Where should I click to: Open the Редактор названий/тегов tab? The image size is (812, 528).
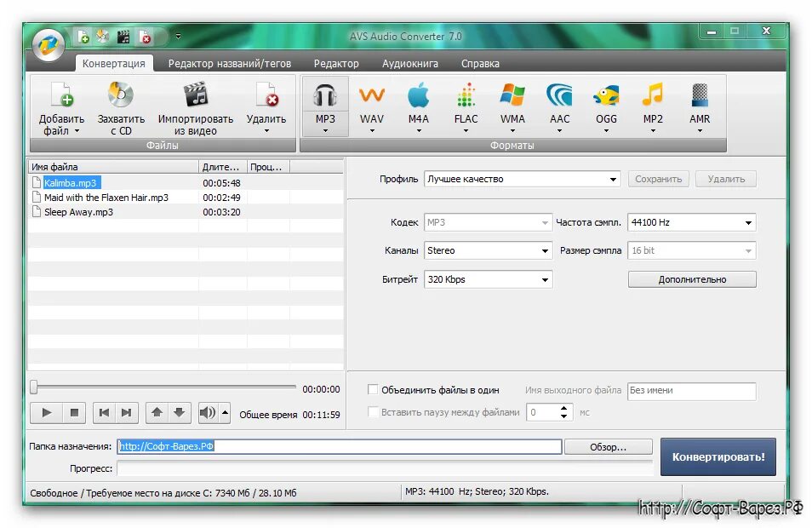pyautogui.click(x=230, y=64)
